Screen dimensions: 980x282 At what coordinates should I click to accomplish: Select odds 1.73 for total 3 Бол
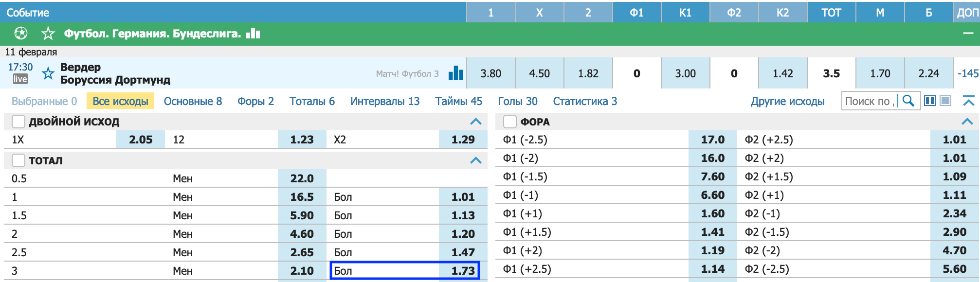click(405, 271)
